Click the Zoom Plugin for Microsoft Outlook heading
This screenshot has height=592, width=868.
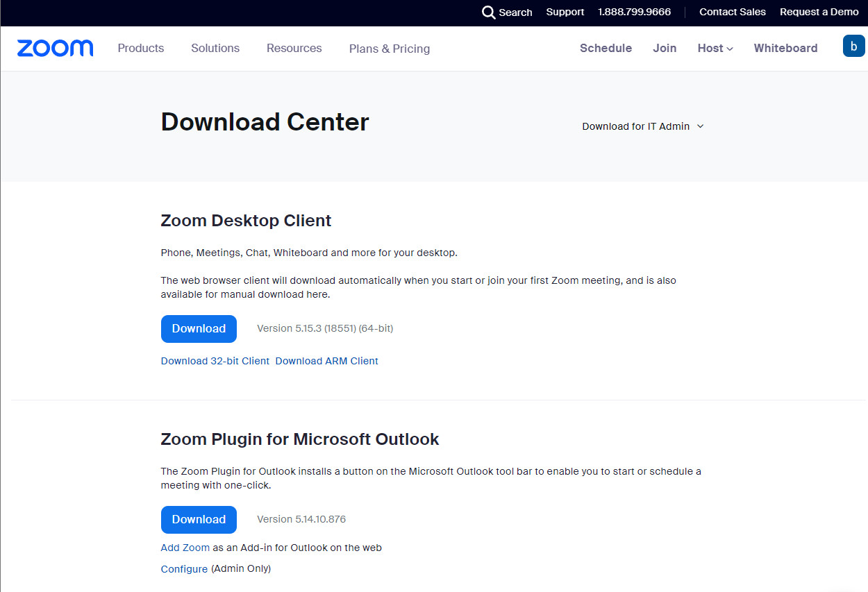click(x=300, y=439)
